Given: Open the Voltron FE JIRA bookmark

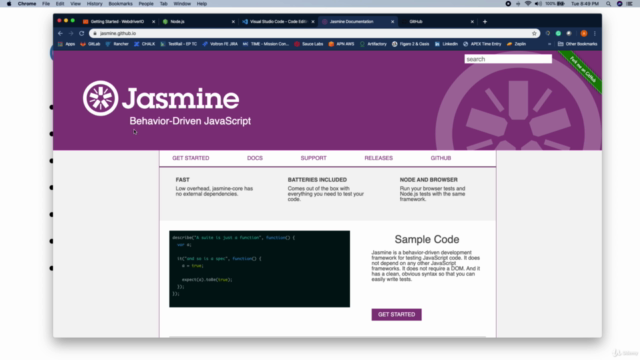Looking at the screenshot, I should [x=220, y=44].
